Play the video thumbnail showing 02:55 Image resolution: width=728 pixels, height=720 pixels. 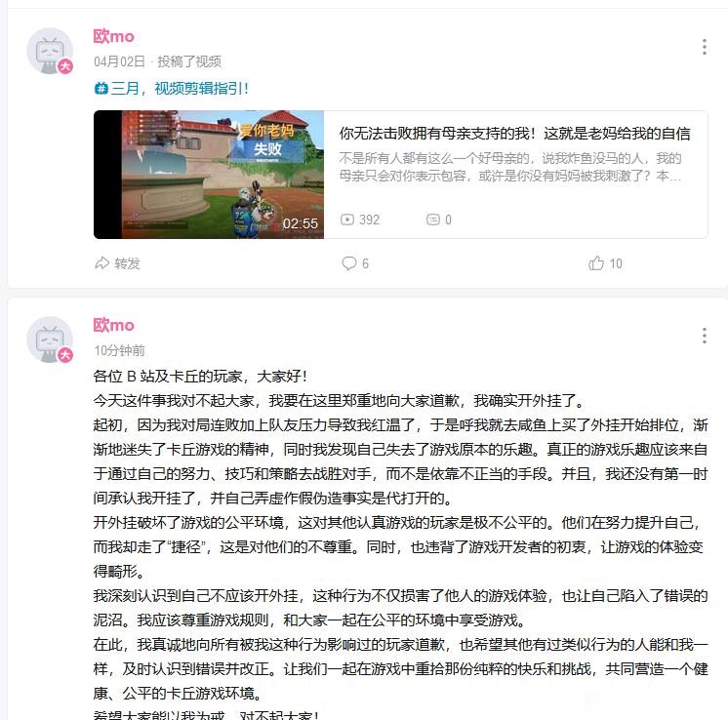pos(209,175)
